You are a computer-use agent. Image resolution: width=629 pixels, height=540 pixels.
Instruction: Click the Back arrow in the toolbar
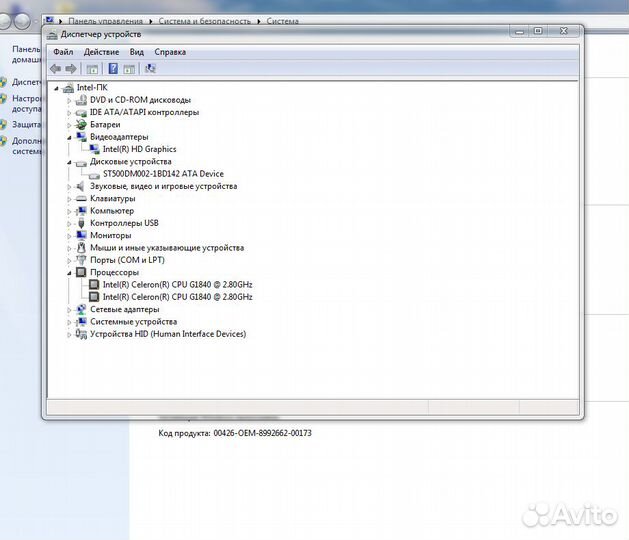[x=55, y=69]
